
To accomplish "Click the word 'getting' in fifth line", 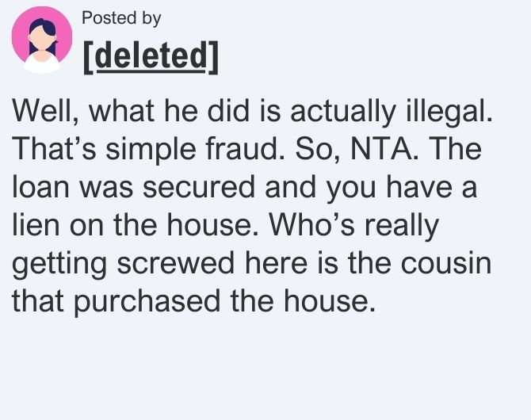I will pyautogui.click(x=59, y=264).
